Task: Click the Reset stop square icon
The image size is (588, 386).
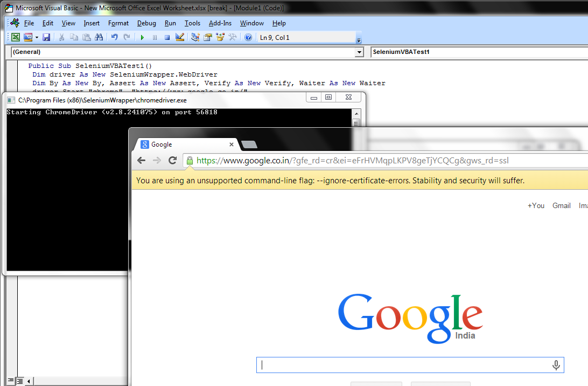Action: tap(167, 37)
